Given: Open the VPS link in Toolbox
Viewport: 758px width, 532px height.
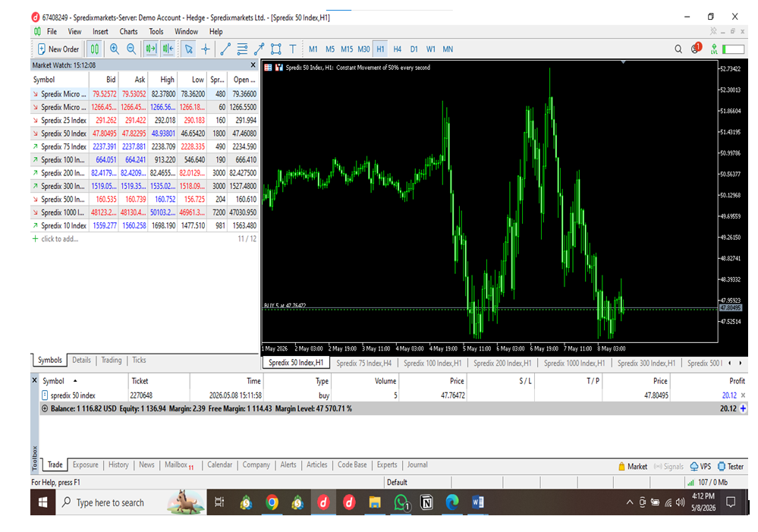Looking at the screenshot, I should 700,466.
